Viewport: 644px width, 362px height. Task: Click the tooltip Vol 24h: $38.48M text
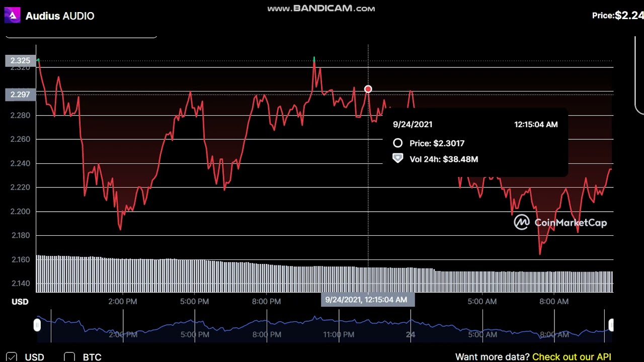pyautogui.click(x=444, y=159)
